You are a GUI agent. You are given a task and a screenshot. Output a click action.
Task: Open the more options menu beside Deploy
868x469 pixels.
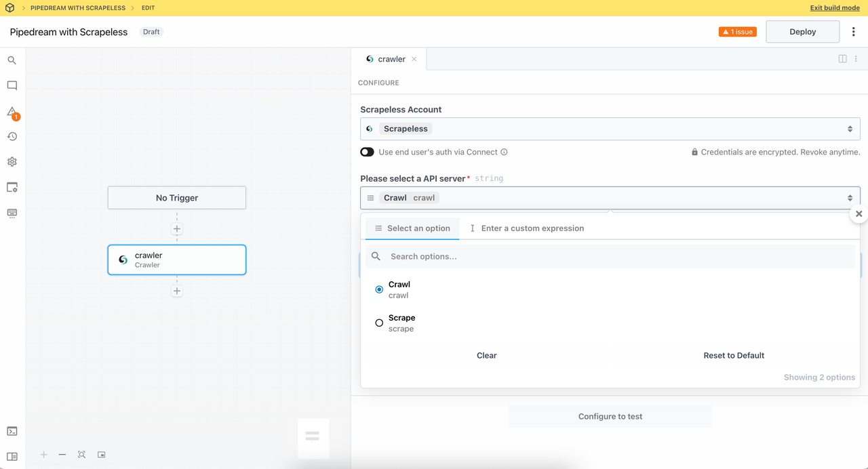853,32
